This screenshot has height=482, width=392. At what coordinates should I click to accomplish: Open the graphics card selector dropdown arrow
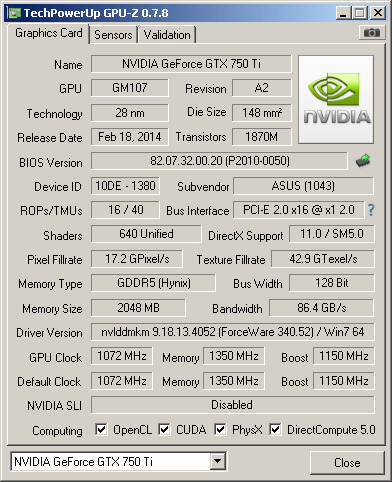pyautogui.click(x=218, y=461)
